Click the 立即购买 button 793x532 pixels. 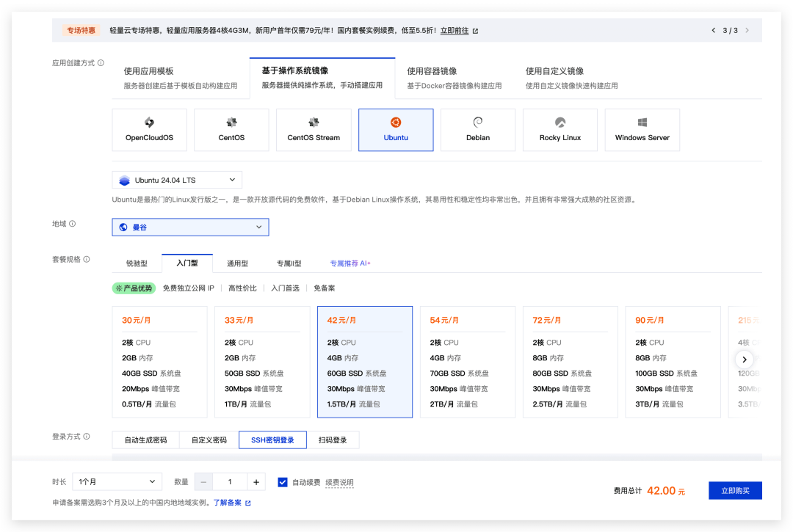(x=735, y=491)
